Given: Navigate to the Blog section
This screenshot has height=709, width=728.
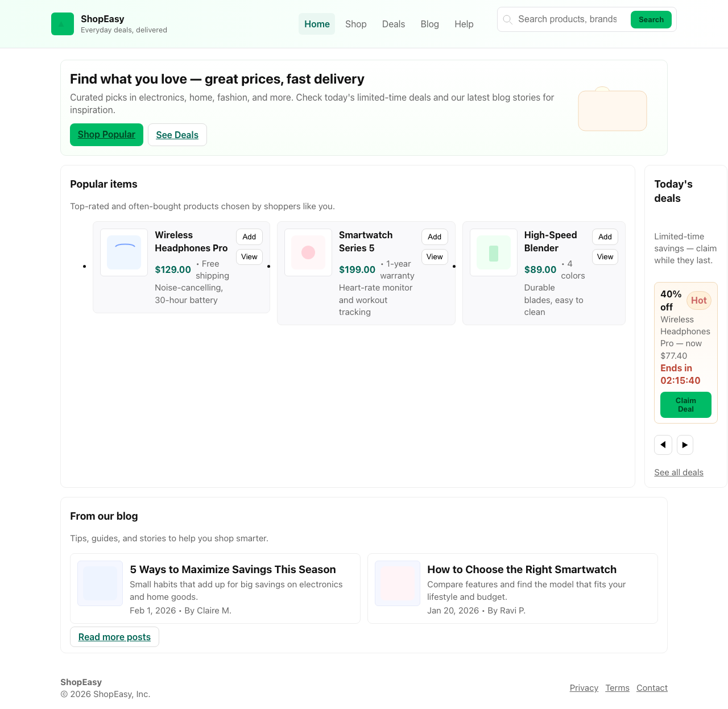Looking at the screenshot, I should 430,24.
